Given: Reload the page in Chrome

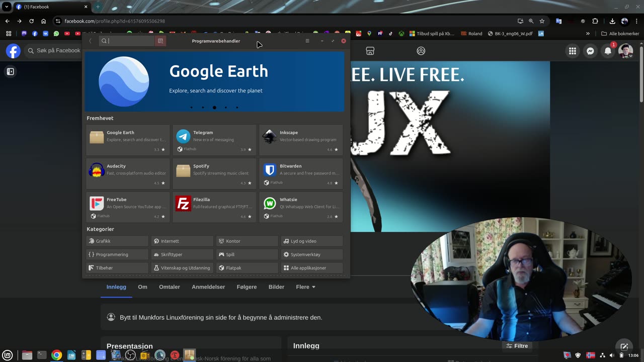Looking at the screenshot, I should point(31,21).
